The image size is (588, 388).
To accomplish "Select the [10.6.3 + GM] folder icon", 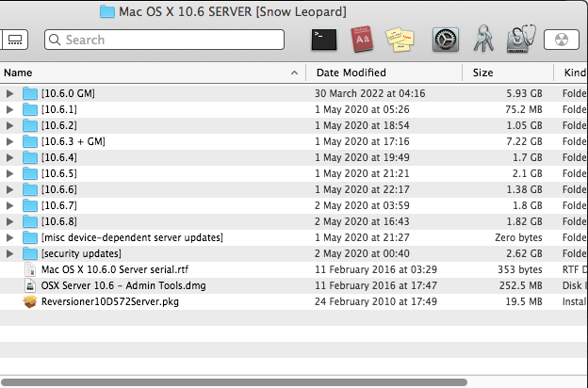I will [x=30, y=141].
